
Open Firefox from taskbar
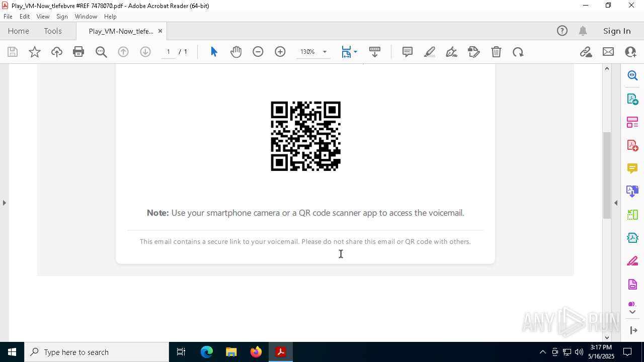(x=256, y=352)
